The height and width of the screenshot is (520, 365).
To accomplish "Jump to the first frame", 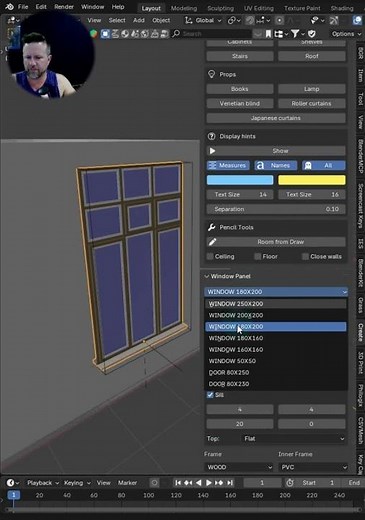I will click(178, 483).
